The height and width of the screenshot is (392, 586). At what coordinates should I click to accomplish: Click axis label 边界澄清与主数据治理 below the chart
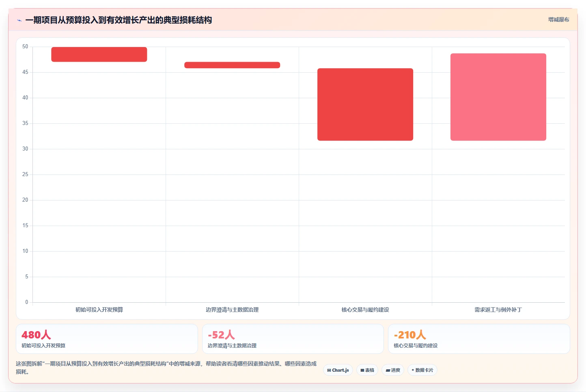(x=232, y=310)
